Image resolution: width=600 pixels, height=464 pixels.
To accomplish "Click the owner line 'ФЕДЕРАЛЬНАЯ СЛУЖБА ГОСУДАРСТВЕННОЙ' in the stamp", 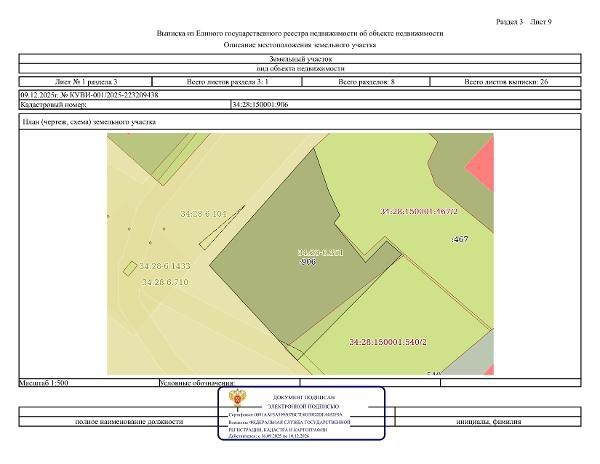I will coord(290,422).
